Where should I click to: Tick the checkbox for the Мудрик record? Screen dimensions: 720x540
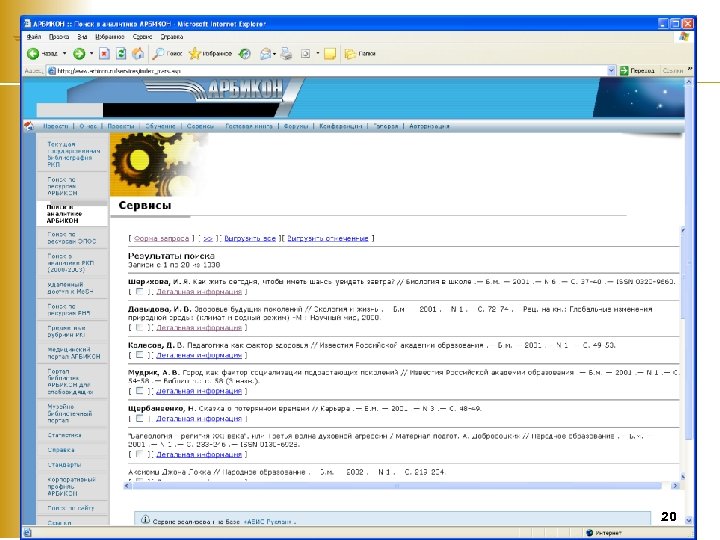point(140,391)
